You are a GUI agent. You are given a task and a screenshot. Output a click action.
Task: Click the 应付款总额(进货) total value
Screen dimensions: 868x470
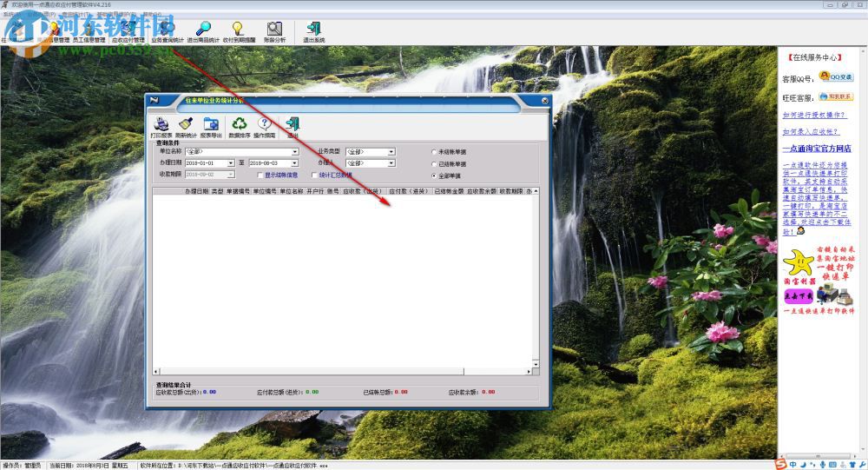point(312,392)
